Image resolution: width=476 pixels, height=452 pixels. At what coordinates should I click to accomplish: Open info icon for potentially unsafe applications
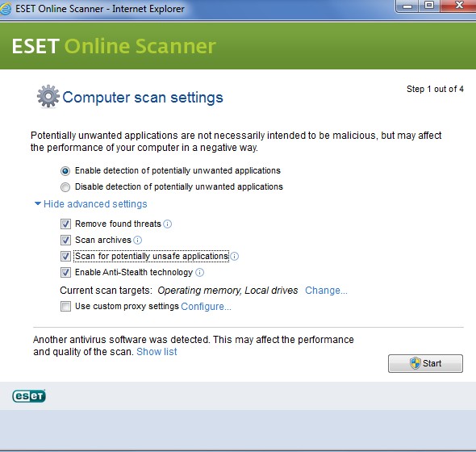[x=234, y=257]
